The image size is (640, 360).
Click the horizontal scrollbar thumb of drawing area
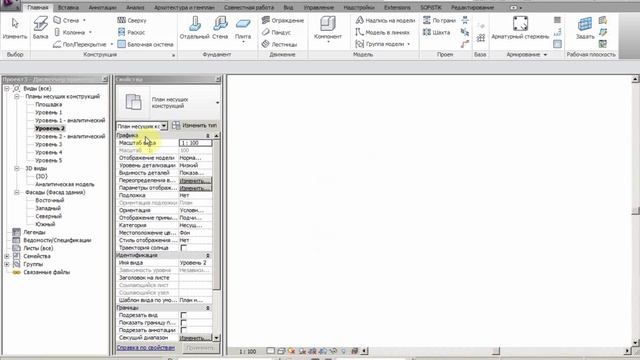[496, 351]
